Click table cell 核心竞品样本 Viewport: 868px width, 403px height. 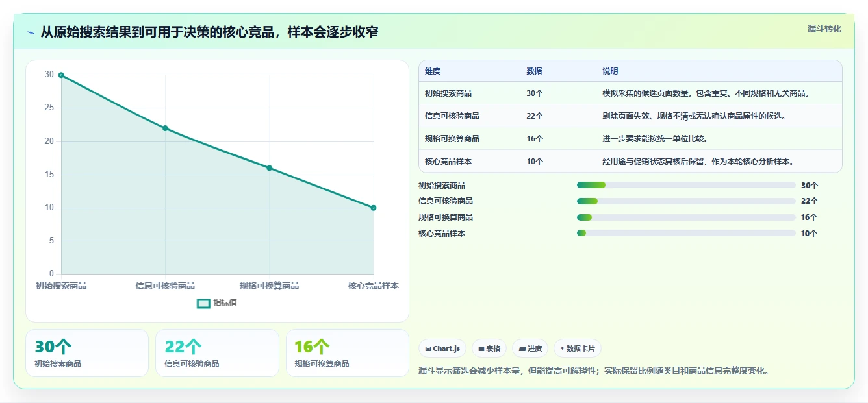click(448, 162)
